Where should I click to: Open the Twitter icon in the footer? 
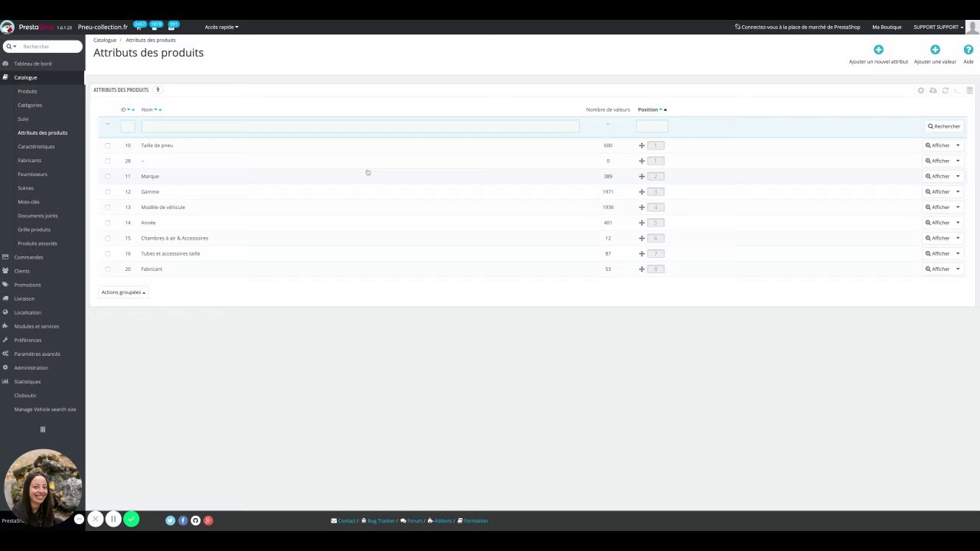point(170,520)
